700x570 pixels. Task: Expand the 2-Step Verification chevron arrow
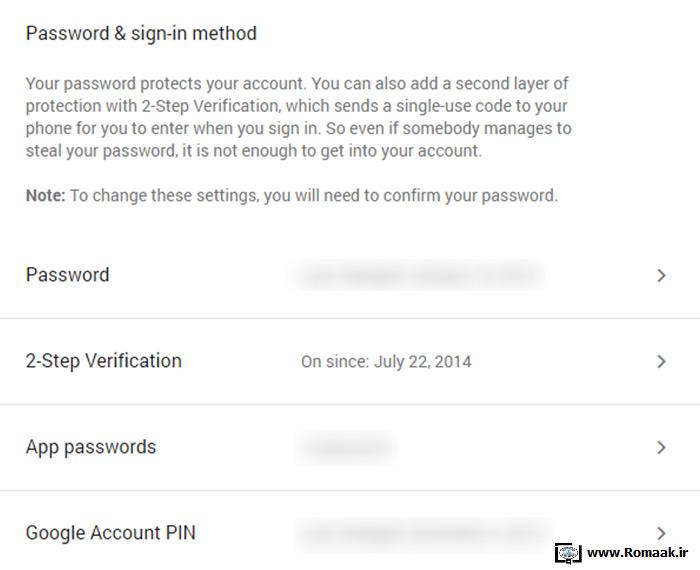pos(661,361)
